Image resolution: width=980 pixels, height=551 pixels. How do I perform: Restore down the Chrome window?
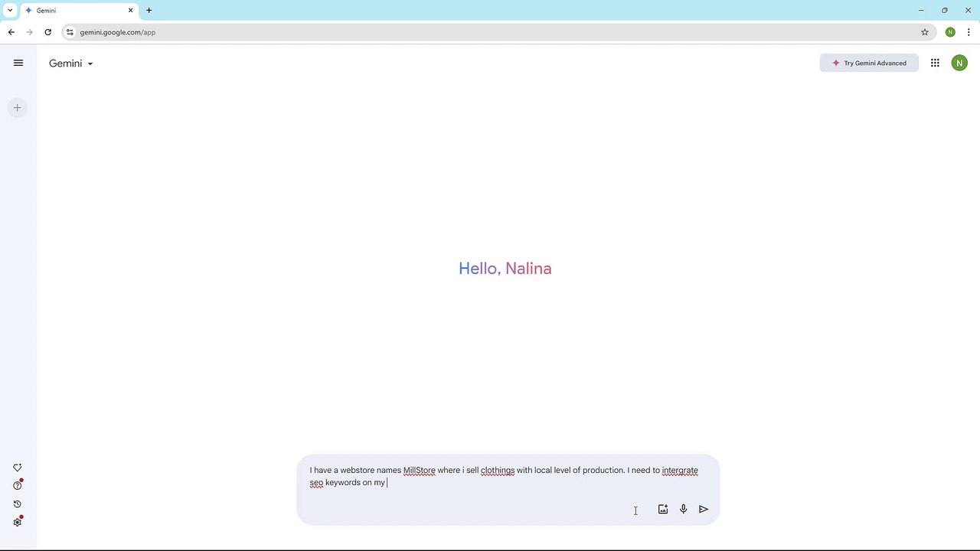pos(945,11)
